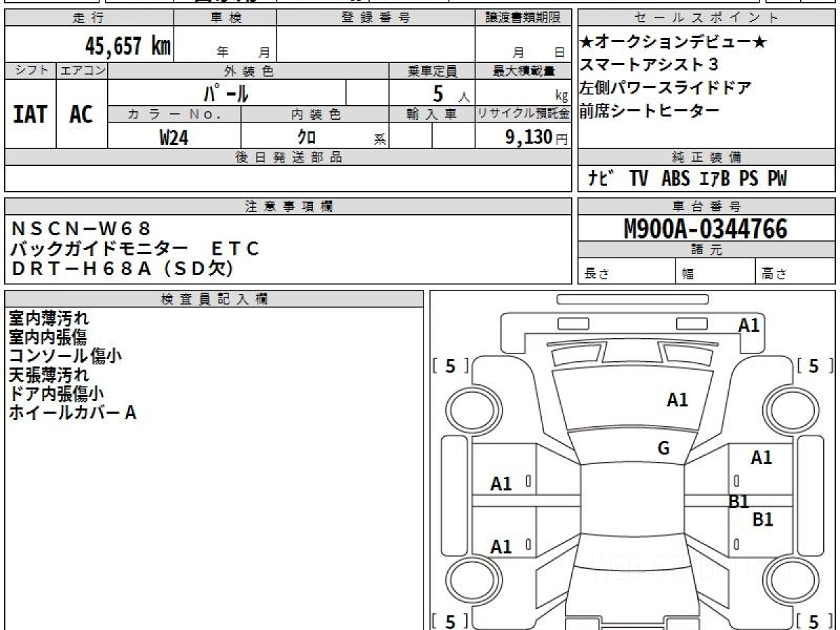Image resolution: width=840 pixels, height=630 pixels.
Task: Select the IAT shift value
Action: tap(30, 114)
